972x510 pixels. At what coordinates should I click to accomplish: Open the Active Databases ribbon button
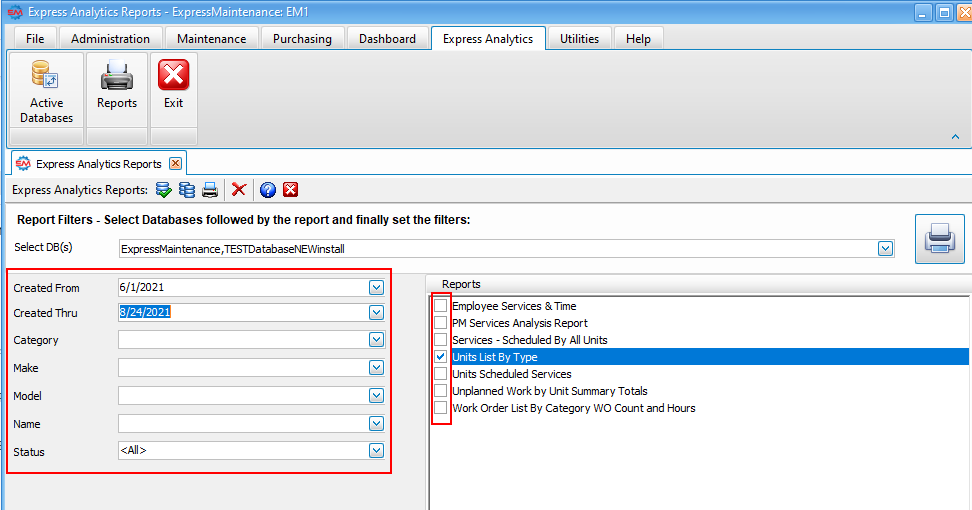(46, 90)
